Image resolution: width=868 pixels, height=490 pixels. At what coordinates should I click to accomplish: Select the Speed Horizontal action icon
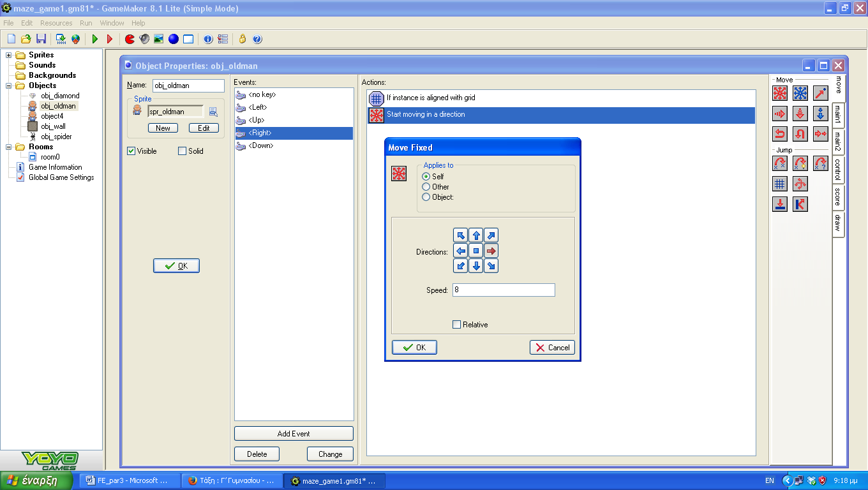click(780, 114)
